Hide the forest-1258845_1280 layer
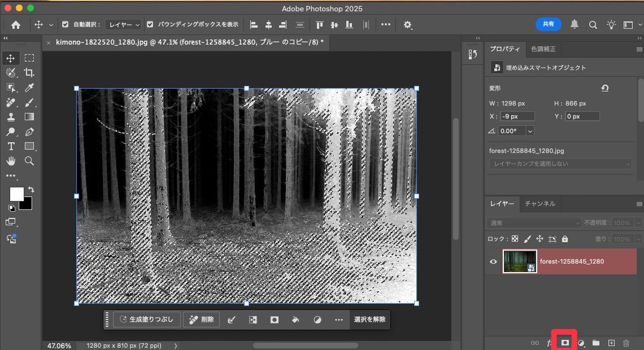 point(493,262)
